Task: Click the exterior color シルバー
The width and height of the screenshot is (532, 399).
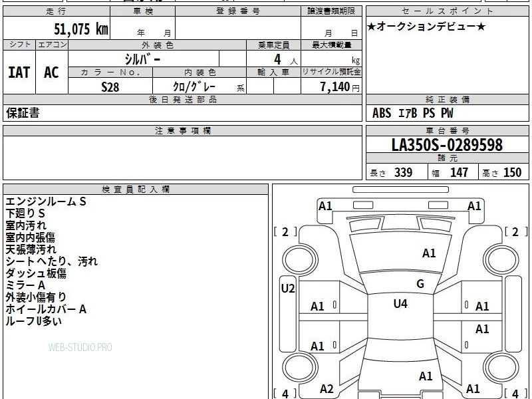Action: coord(142,59)
